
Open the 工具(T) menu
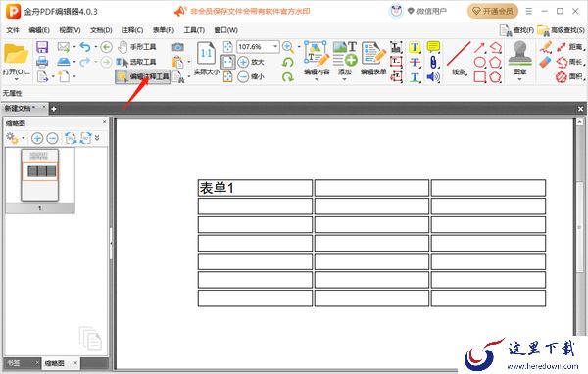tap(194, 30)
